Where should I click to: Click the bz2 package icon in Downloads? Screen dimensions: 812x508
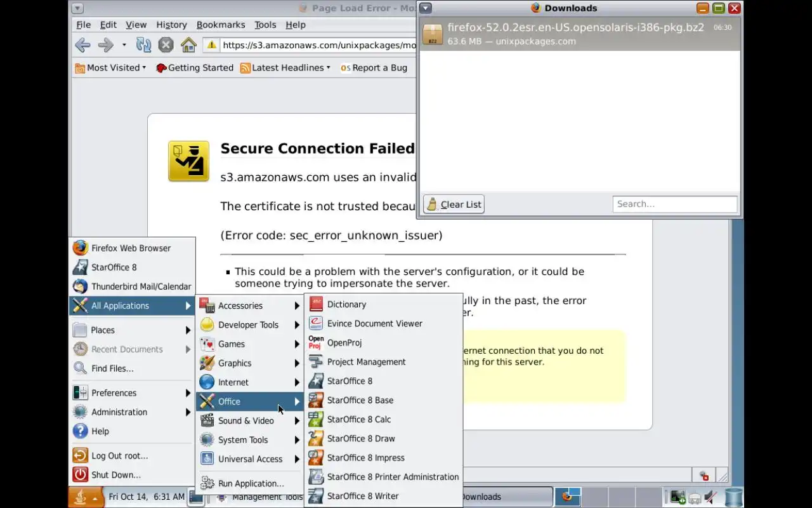pyautogui.click(x=433, y=34)
